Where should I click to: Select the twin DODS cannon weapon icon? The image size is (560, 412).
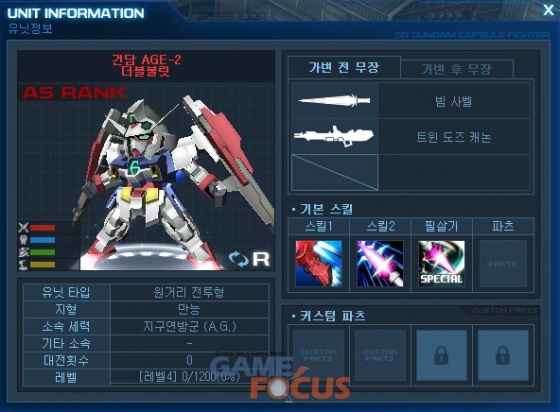334,136
